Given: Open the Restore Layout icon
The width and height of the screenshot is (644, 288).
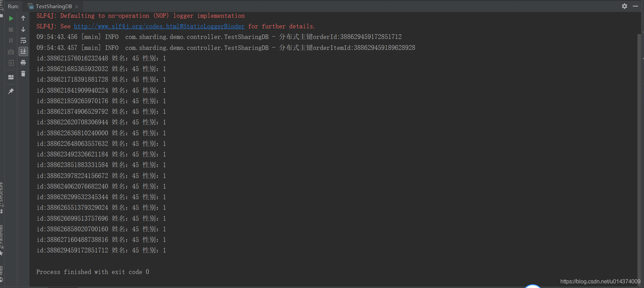Looking at the screenshot, I should tap(11, 77).
